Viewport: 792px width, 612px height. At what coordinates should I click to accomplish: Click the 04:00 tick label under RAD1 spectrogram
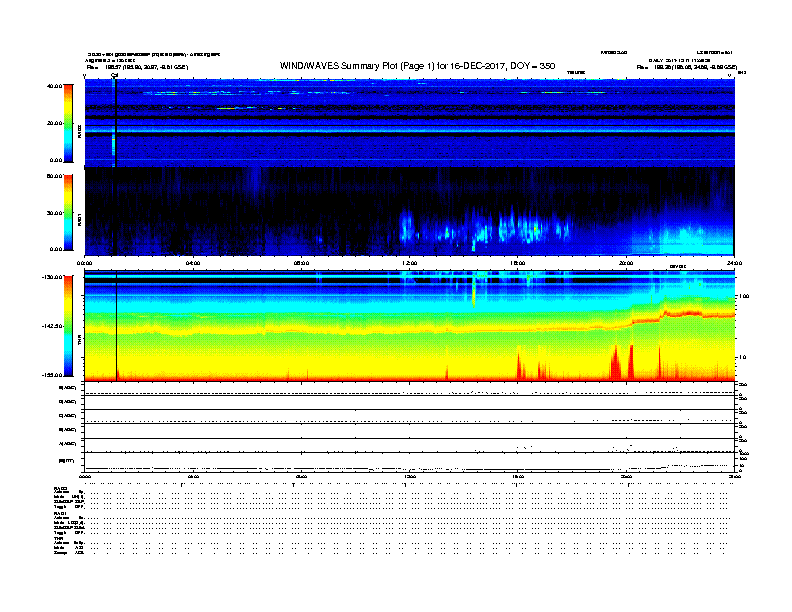(193, 263)
